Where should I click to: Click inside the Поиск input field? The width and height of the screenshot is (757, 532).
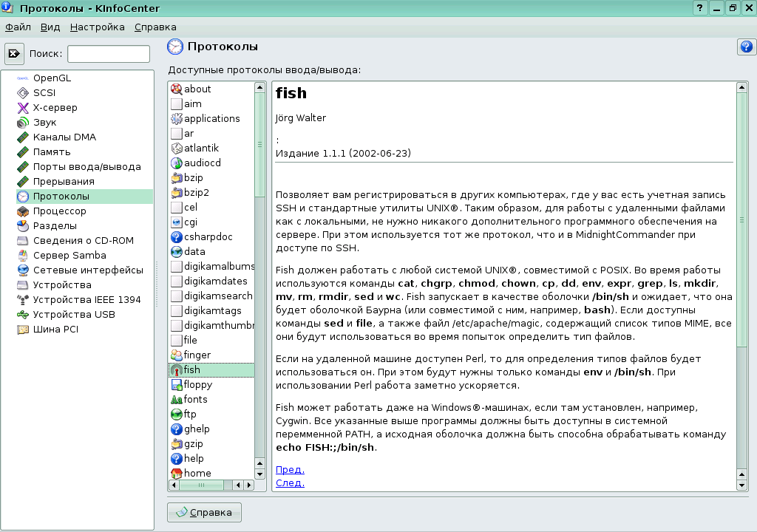[108, 52]
